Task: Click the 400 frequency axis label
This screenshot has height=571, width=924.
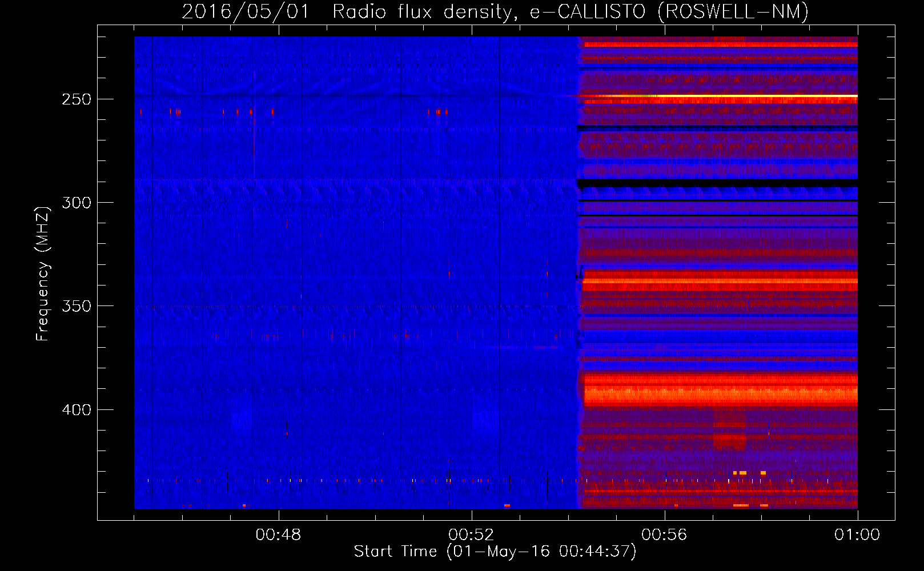Action: point(77,410)
